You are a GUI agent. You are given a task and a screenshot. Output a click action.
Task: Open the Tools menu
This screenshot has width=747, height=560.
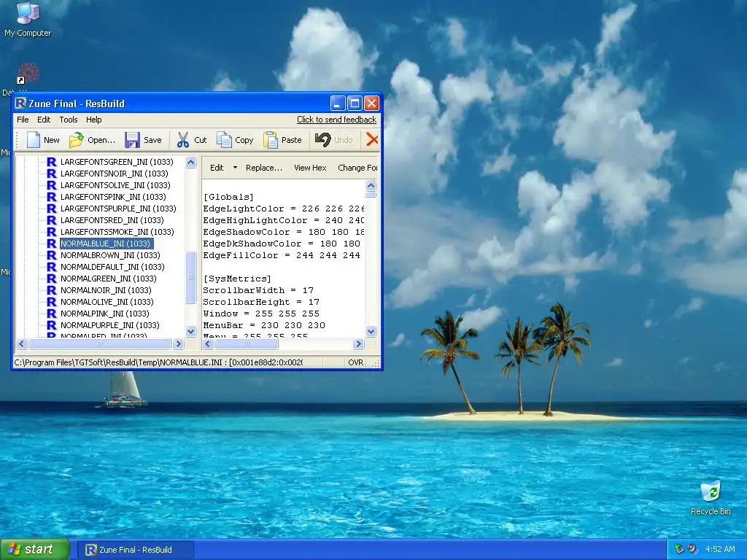pos(68,120)
